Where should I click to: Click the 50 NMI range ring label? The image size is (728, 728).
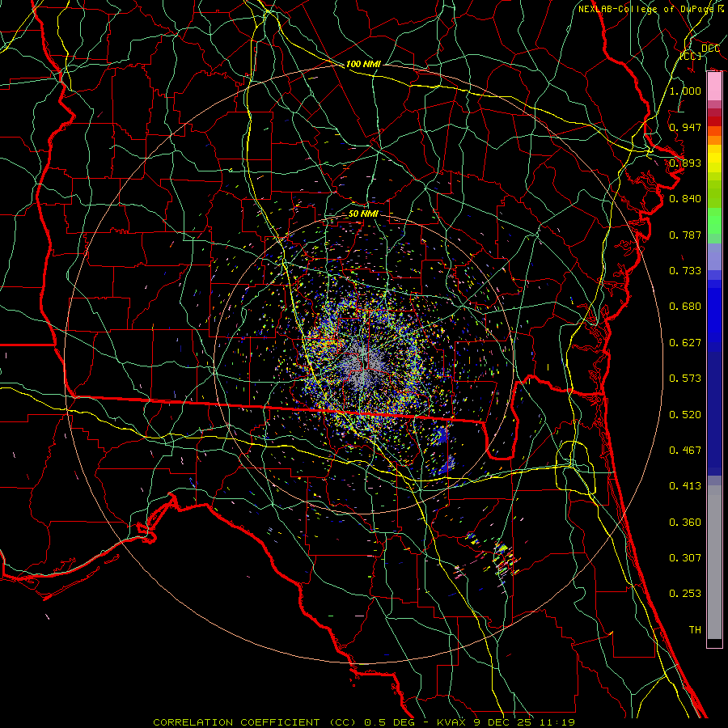[363, 214]
